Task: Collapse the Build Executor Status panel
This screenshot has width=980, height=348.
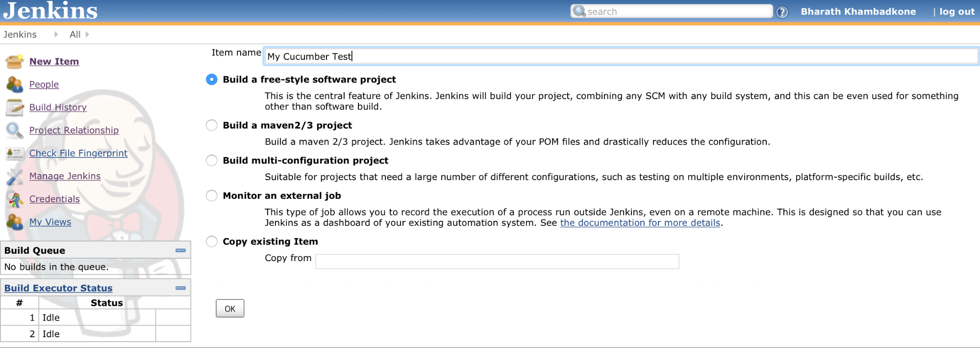Action: point(180,288)
